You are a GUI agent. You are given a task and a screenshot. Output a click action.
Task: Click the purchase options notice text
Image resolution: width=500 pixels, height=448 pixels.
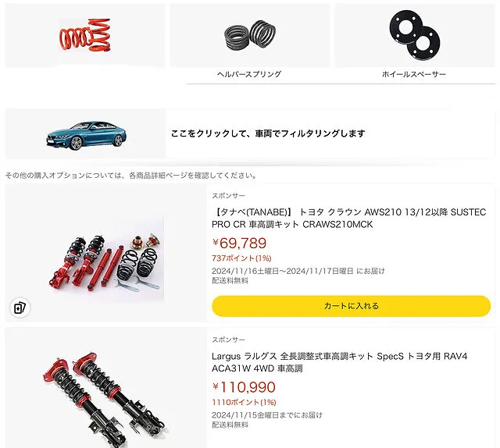coord(130,176)
